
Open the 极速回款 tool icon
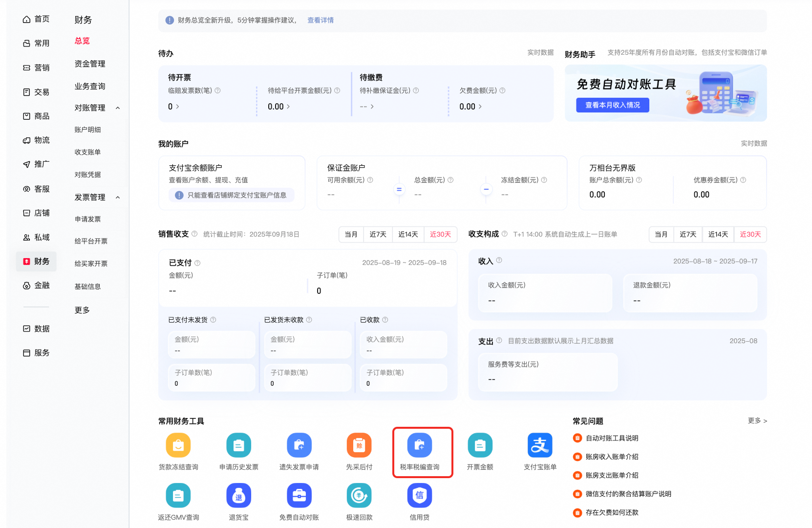359,496
